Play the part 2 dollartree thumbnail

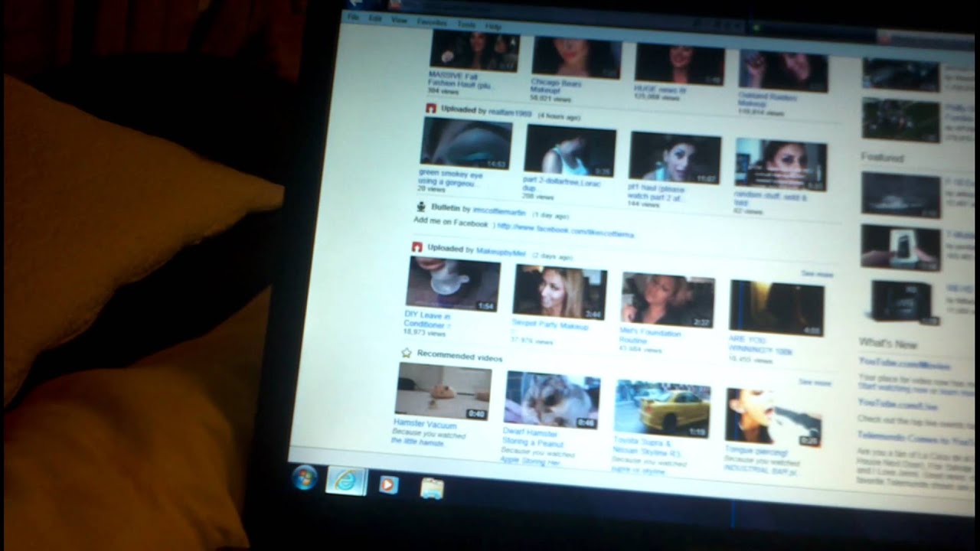570,150
